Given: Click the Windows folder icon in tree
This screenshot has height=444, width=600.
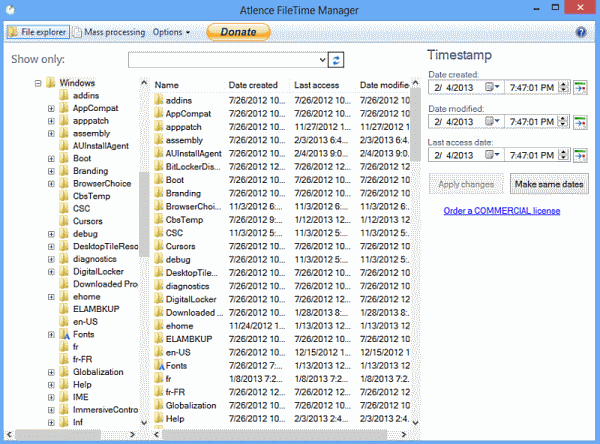Looking at the screenshot, I should coord(51,83).
